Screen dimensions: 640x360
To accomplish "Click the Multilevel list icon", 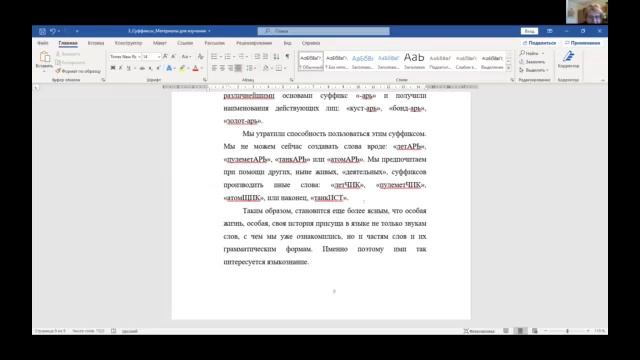I will (x=241, y=56).
